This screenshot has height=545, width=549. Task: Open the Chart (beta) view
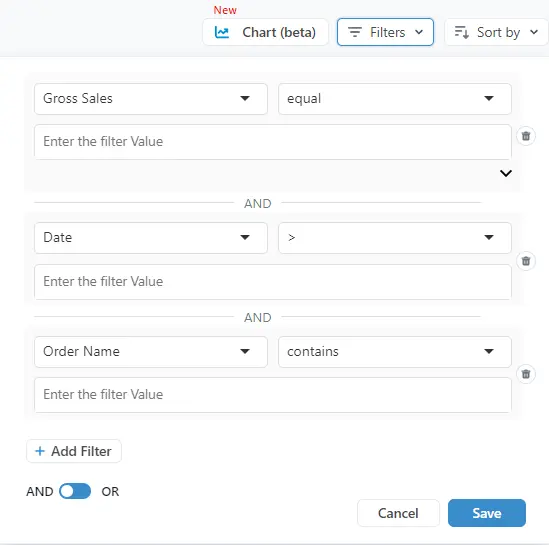[x=265, y=32]
